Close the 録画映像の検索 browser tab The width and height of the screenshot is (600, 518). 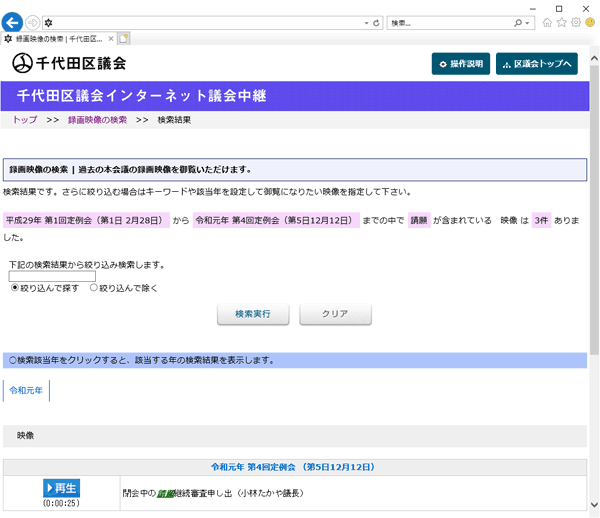[x=111, y=39]
